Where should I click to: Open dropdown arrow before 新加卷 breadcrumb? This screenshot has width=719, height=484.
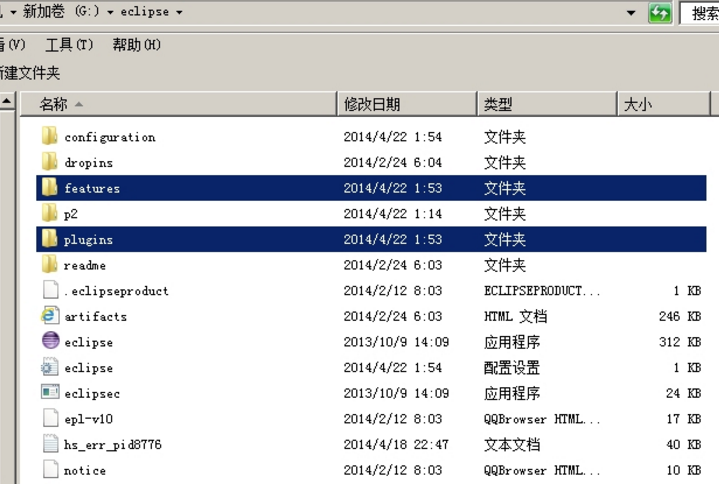[x=13, y=12]
